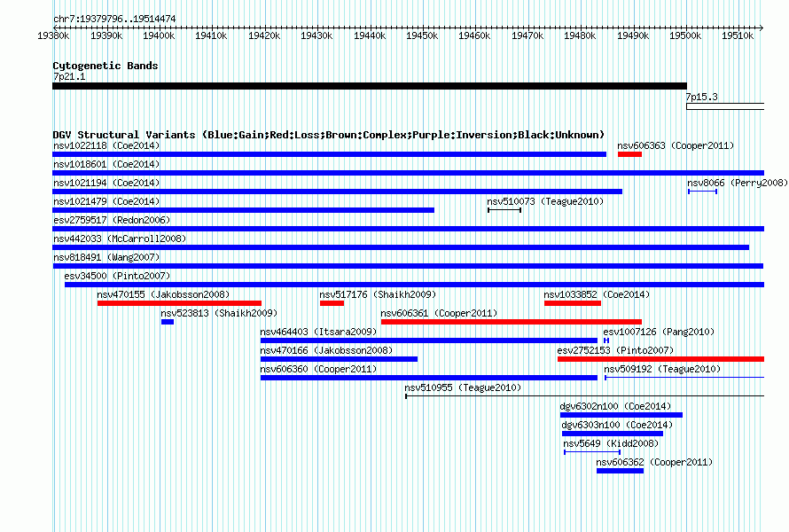Select the nsv8066 (Perry2008) variant label
This screenshot has width=789, height=532.
click(x=738, y=183)
